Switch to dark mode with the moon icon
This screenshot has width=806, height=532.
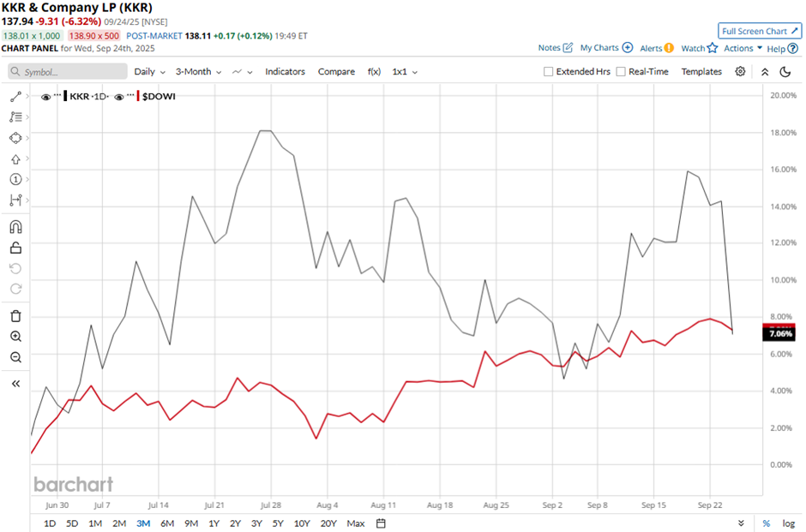[x=785, y=72]
